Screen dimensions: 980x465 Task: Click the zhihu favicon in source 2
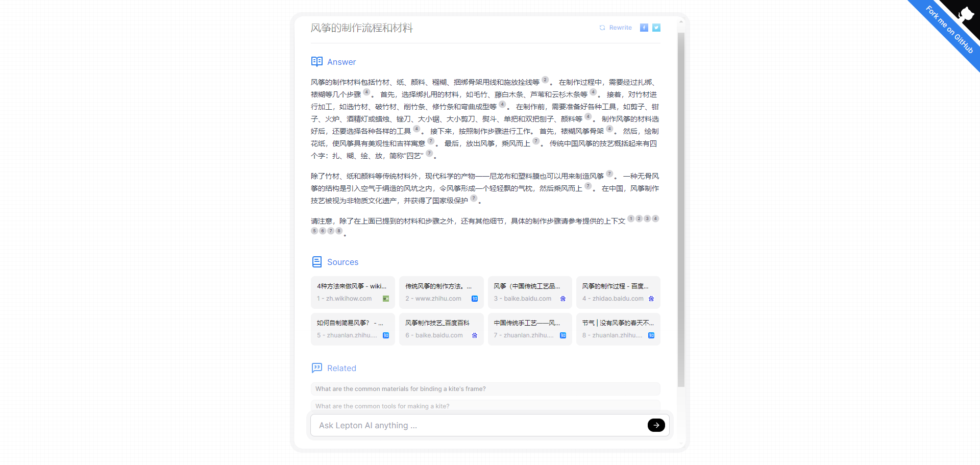(x=475, y=299)
